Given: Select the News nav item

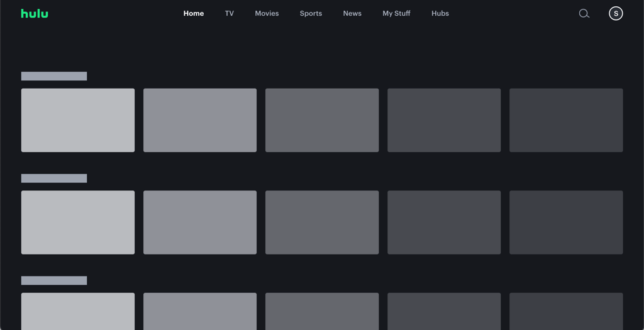Looking at the screenshot, I should [x=352, y=14].
